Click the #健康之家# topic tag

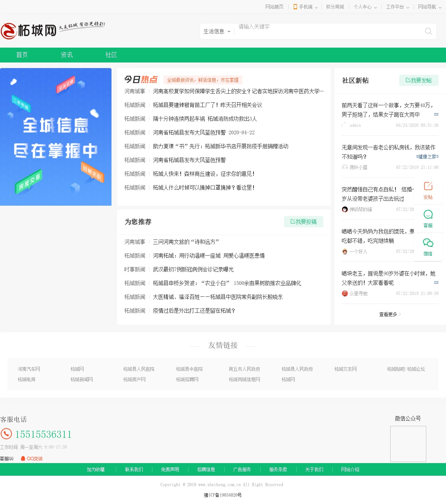[427, 157]
